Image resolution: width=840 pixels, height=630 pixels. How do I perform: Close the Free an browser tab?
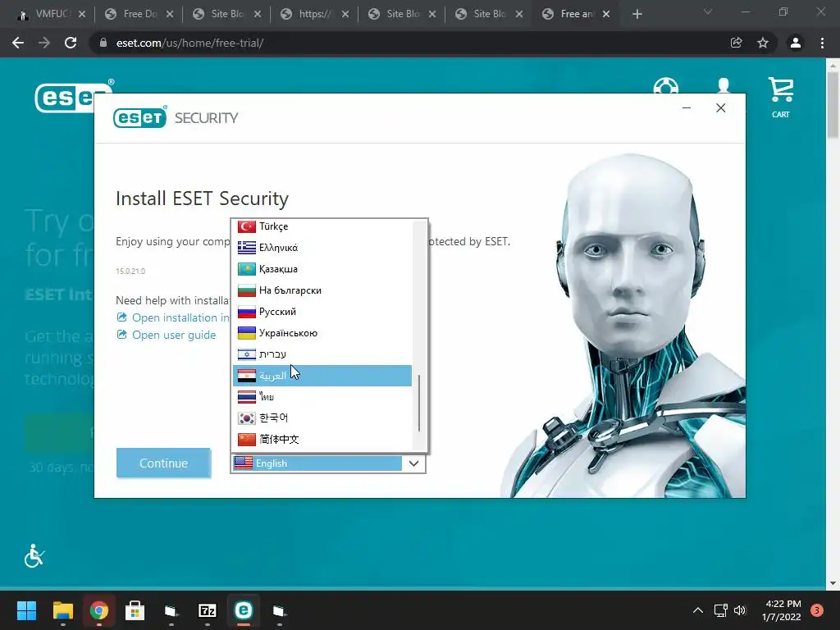(x=606, y=14)
